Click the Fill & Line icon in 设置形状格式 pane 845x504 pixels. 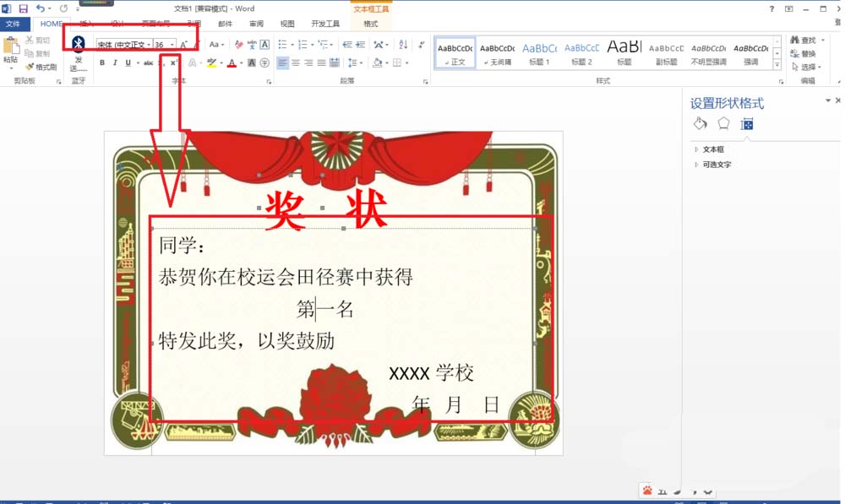[x=700, y=124]
